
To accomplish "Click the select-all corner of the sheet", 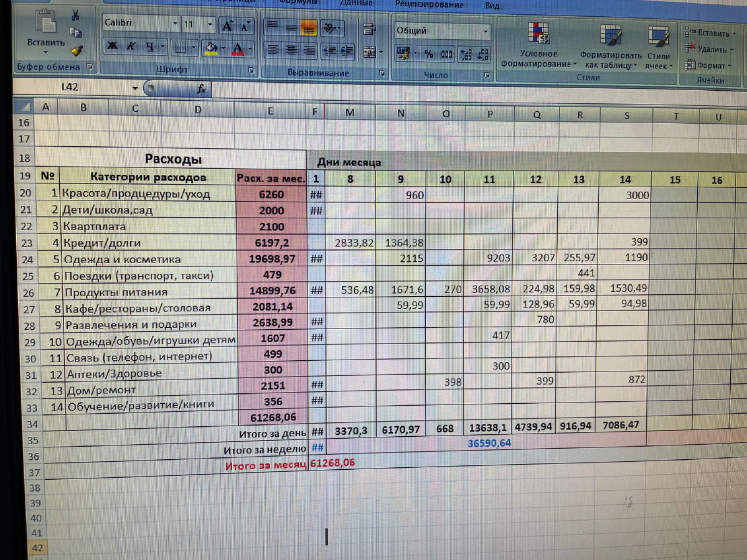I will [24, 106].
